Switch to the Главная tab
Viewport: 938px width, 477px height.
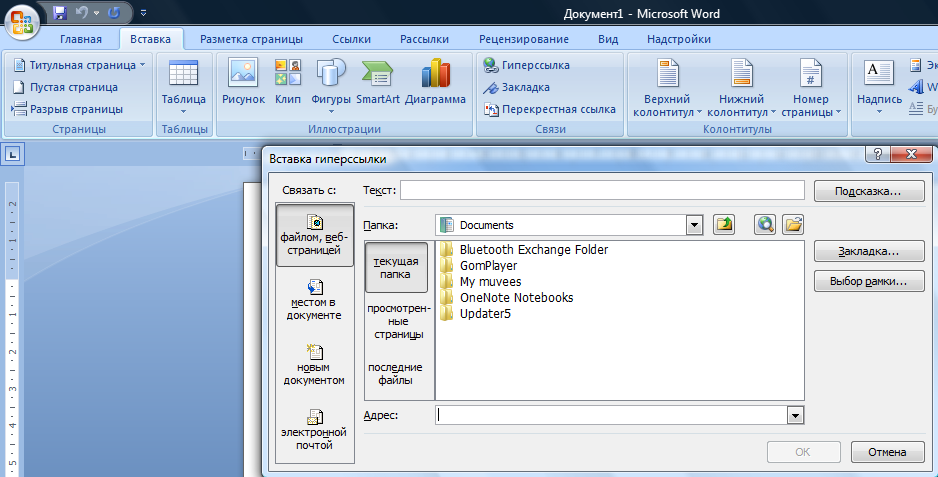(81, 39)
